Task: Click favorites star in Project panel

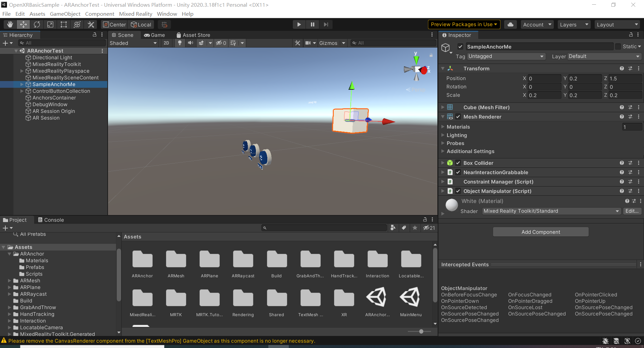Action: coord(415,228)
